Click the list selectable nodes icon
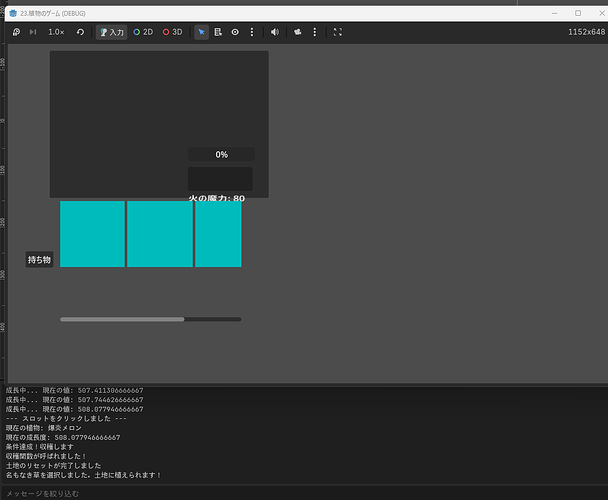The width and height of the screenshot is (608, 500). click(x=218, y=32)
